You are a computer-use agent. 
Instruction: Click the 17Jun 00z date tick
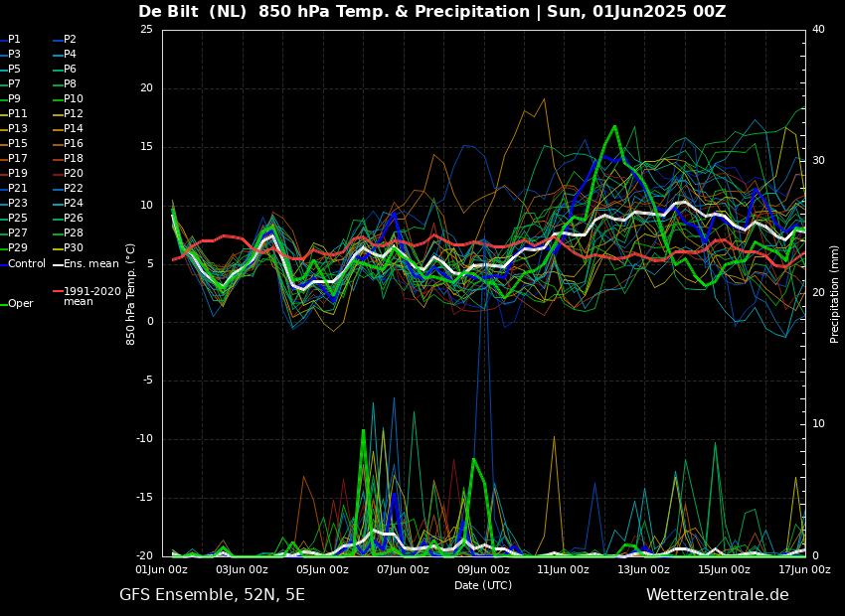point(804,569)
